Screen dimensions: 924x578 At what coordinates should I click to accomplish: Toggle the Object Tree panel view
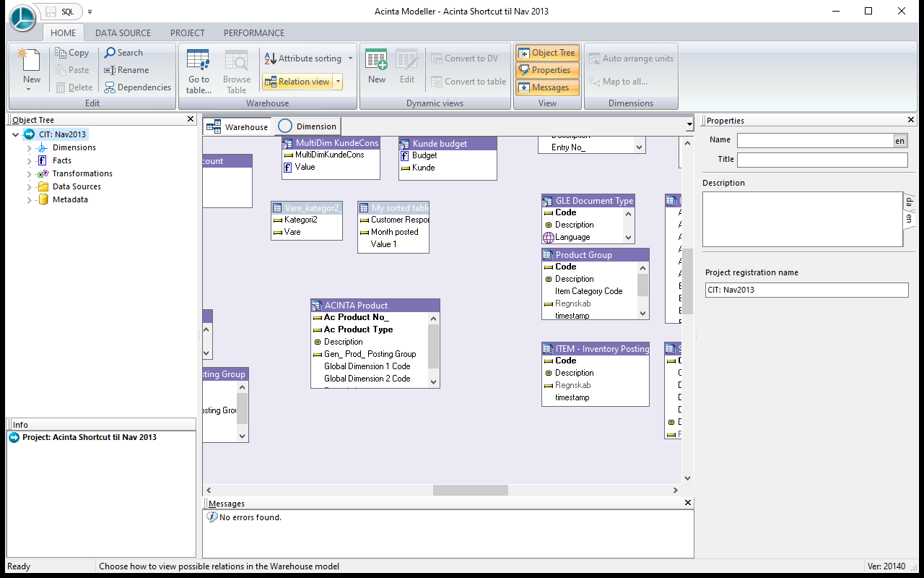546,53
